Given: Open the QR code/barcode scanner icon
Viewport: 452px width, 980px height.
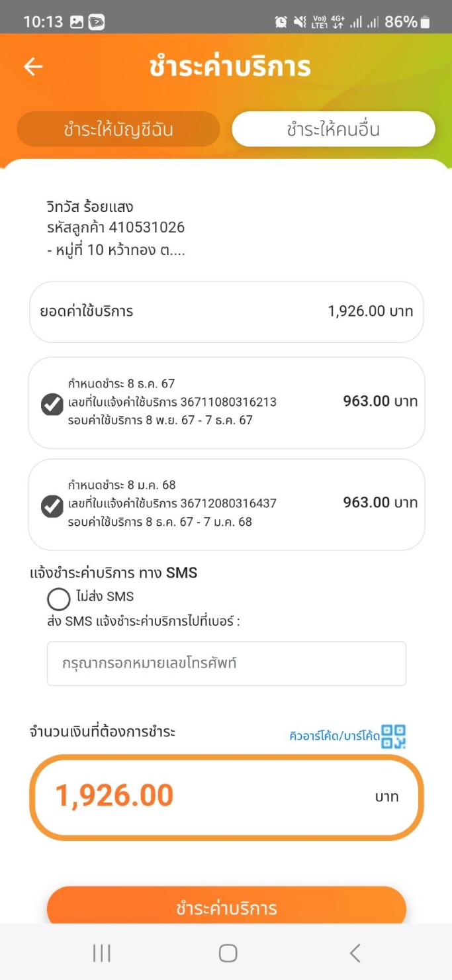Looking at the screenshot, I should (393, 736).
